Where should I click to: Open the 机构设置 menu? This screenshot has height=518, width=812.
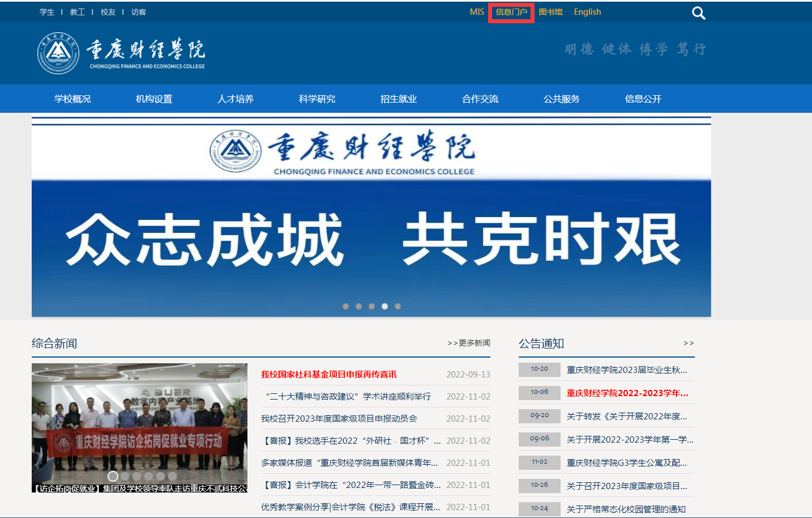click(x=154, y=99)
